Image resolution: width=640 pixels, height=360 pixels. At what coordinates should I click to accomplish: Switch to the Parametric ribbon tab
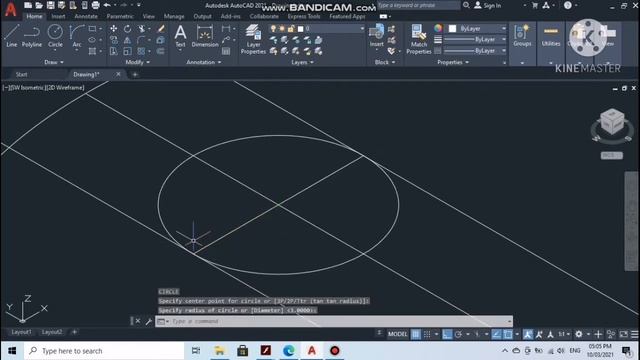(x=120, y=16)
